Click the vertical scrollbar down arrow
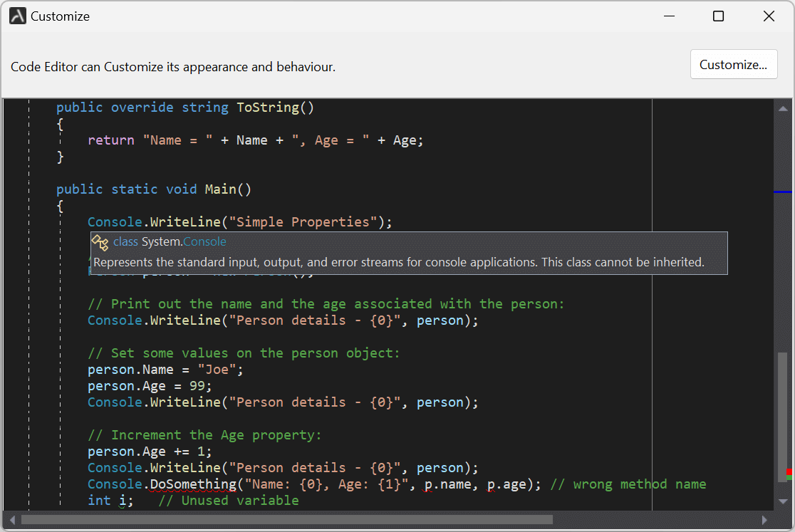This screenshot has height=532, width=795. (783, 501)
